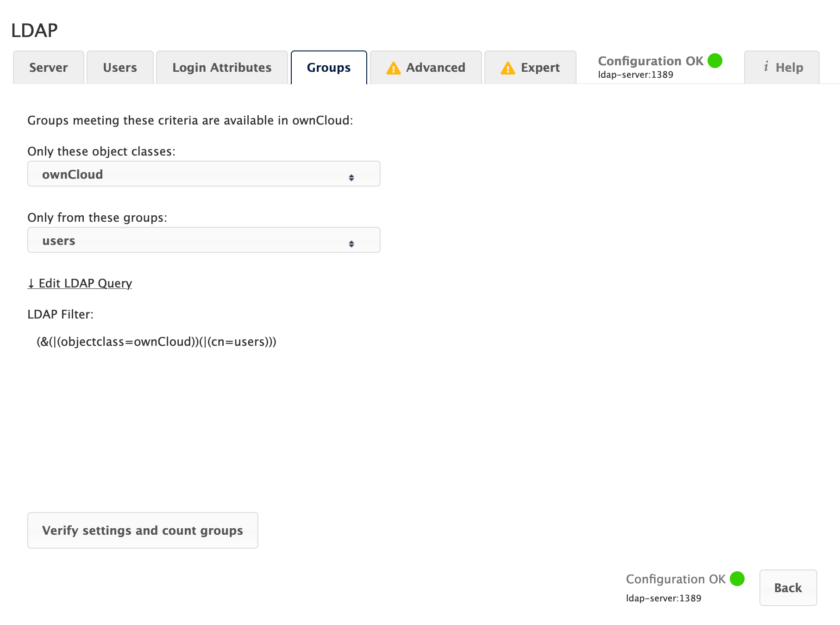The image size is (840, 625).
Task: Switch to the Server tab
Action: [x=48, y=67]
